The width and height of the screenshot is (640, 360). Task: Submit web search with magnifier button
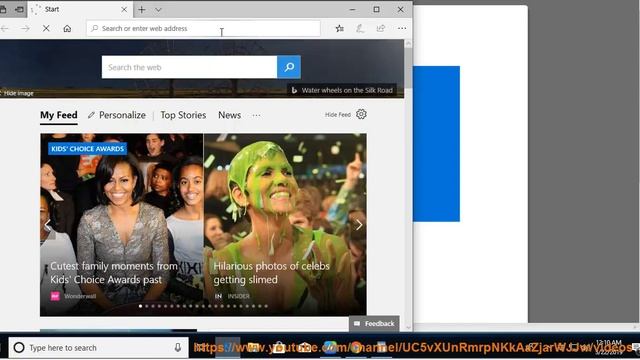289,67
